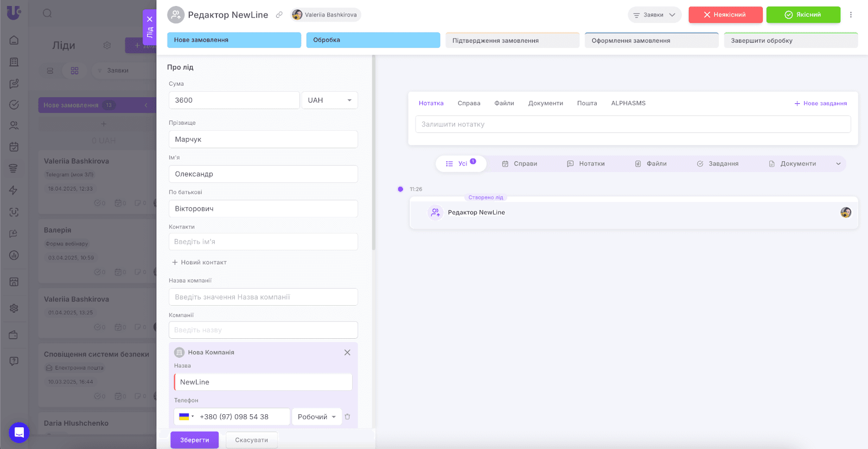
Task: Click the lead avatar icon beside the title
Action: pyautogui.click(x=176, y=15)
